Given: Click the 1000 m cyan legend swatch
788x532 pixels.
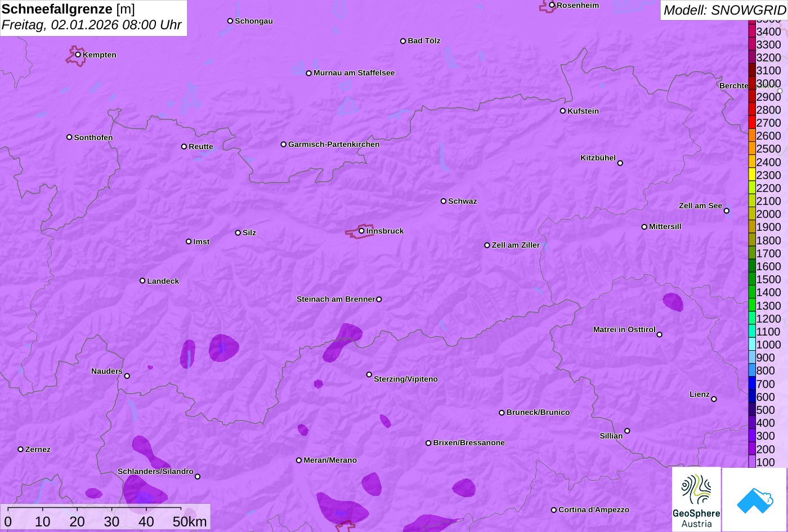Looking at the screenshot, I should (752, 345).
